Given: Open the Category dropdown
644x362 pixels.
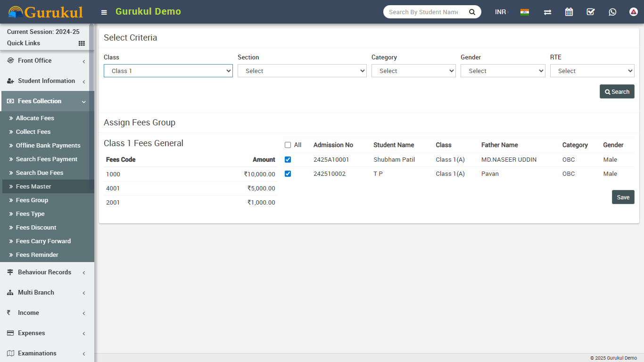Looking at the screenshot, I should point(413,71).
